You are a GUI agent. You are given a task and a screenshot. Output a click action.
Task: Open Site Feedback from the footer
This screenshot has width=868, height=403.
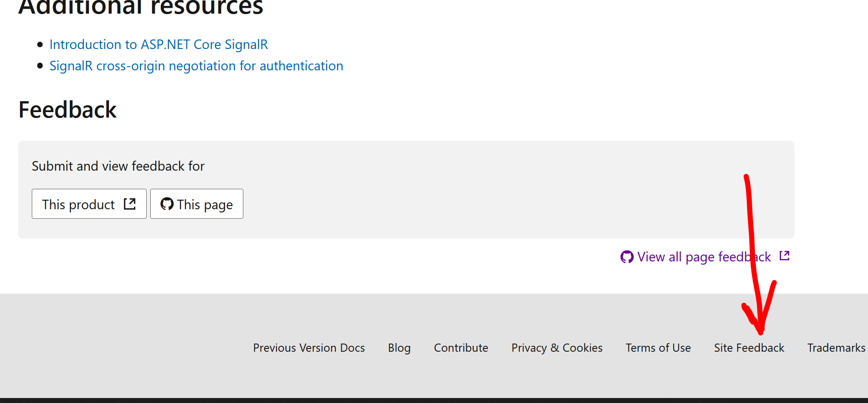click(x=749, y=348)
